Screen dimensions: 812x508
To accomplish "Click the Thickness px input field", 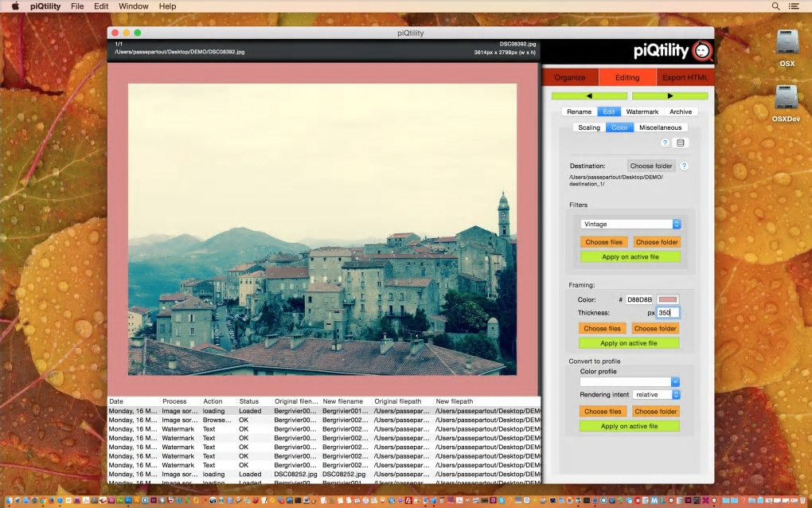I will 667,313.
